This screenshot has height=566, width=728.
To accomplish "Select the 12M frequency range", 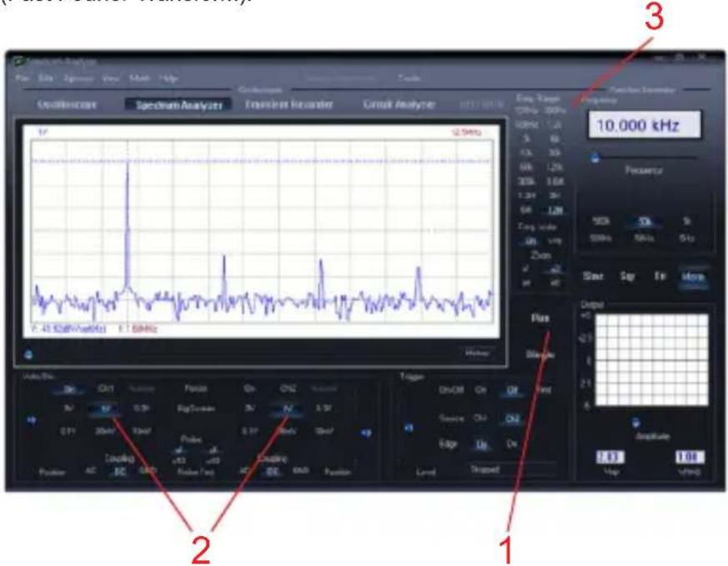I will [x=555, y=210].
